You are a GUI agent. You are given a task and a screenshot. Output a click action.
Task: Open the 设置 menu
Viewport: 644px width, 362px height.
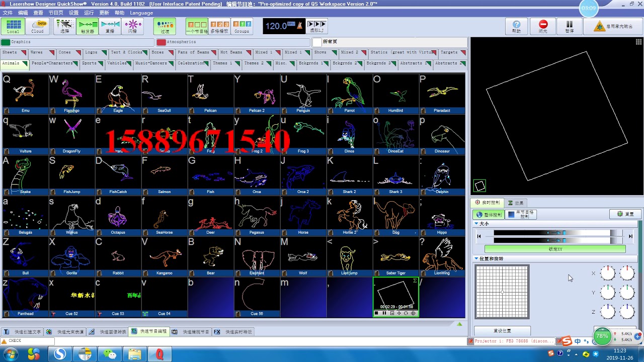click(73, 13)
